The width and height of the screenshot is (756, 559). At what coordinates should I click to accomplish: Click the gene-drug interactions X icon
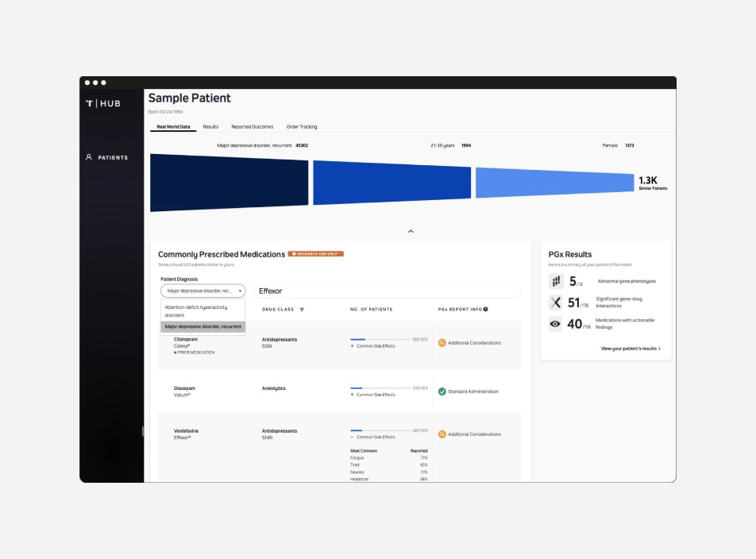[556, 303]
